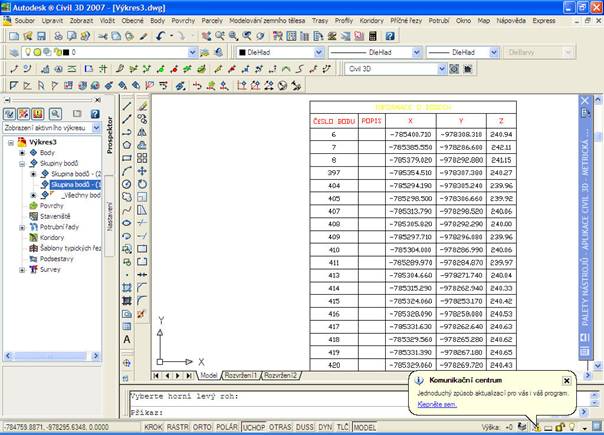Toggle DYN dynamic input
Viewport: 604px width, 435px height.
325,427
